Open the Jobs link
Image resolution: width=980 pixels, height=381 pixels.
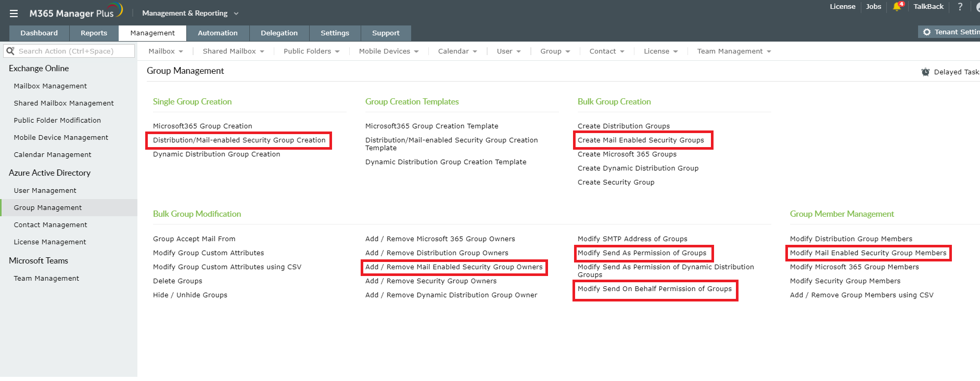[873, 6]
